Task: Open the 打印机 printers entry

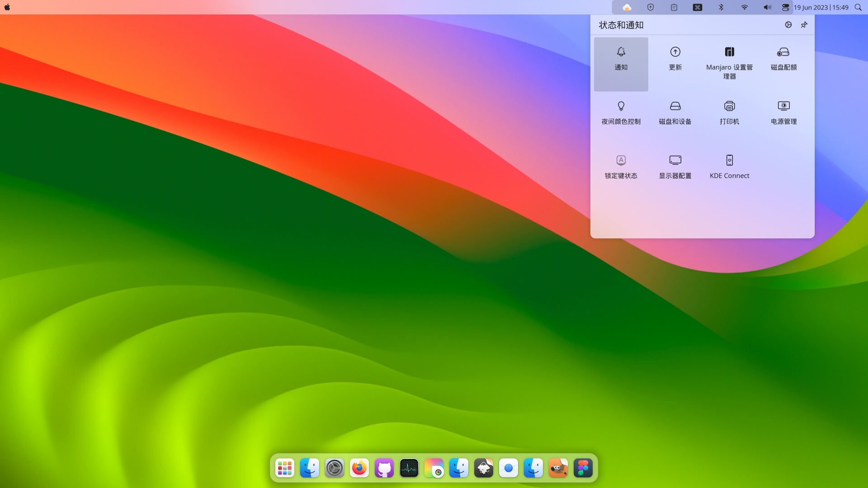Action: (x=729, y=118)
